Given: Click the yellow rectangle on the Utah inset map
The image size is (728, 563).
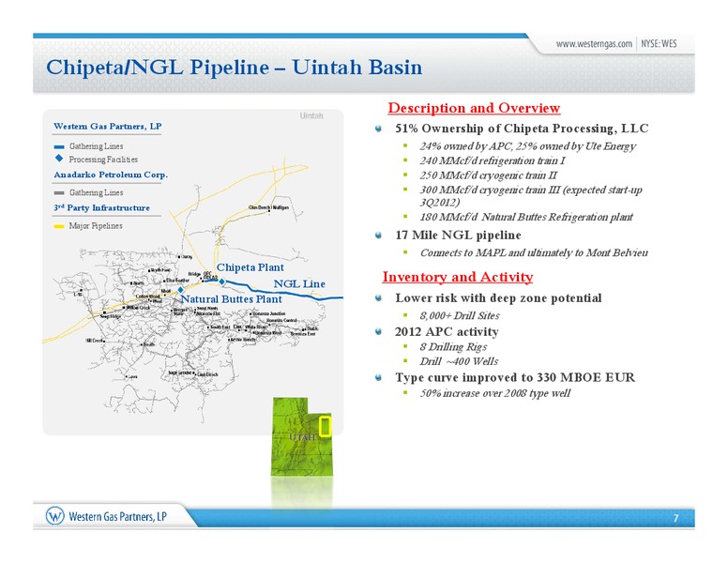Looking at the screenshot, I should [326, 426].
